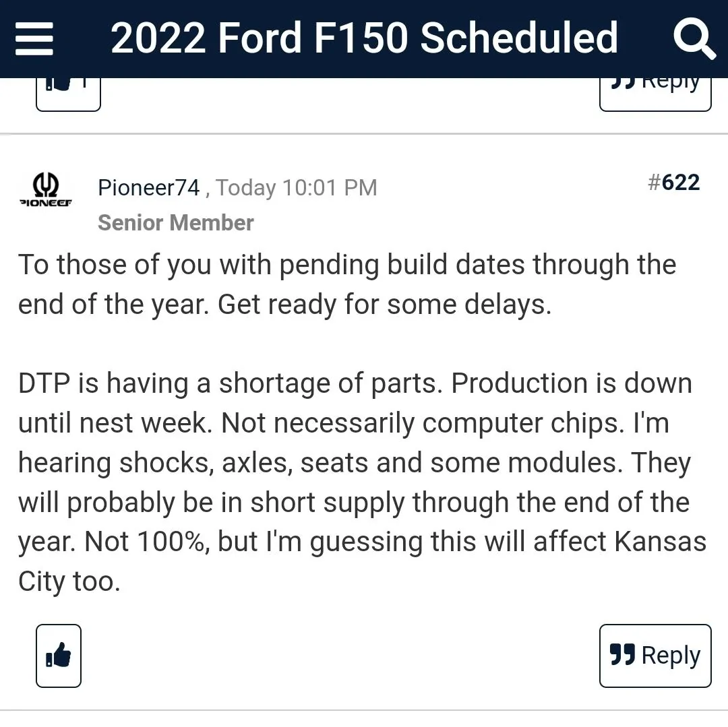The height and width of the screenshot is (727, 728).
Task: Select the Senior Member group label
Action: 175,222
